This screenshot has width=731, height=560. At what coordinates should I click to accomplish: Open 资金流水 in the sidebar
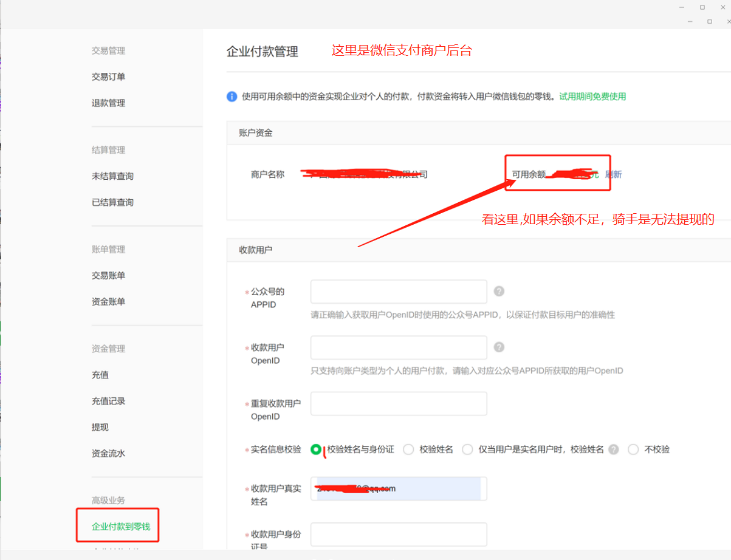click(108, 453)
